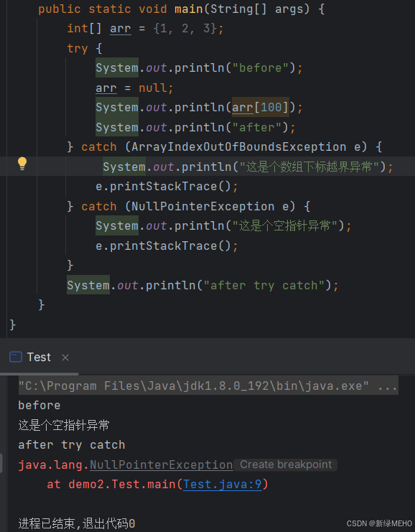
Task: Click the "before" string in println
Action: click(x=260, y=68)
